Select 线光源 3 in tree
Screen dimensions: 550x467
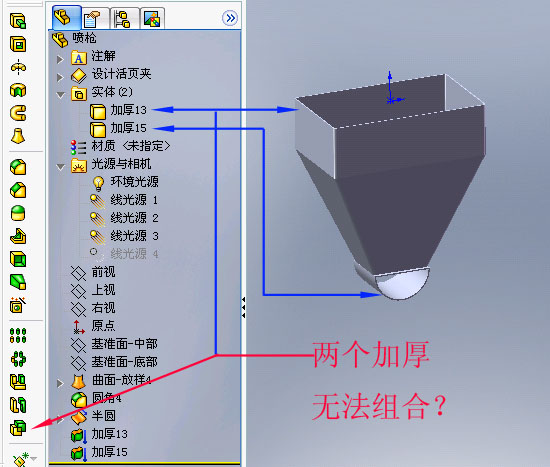[x=124, y=237]
